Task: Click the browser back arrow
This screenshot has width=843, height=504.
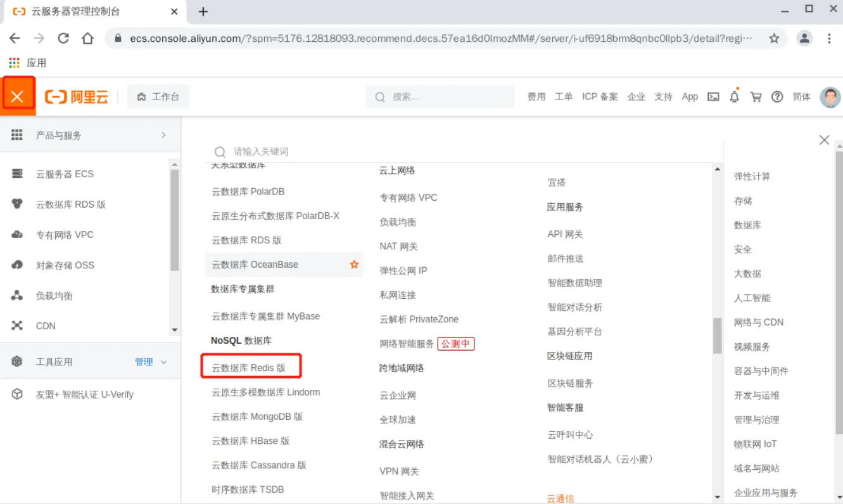Action: point(15,38)
